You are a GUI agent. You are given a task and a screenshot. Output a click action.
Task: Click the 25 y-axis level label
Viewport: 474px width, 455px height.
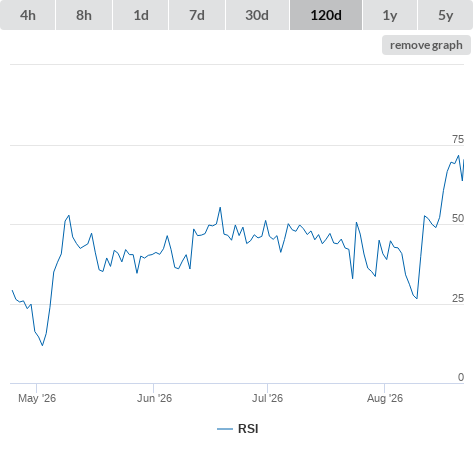pos(458,298)
